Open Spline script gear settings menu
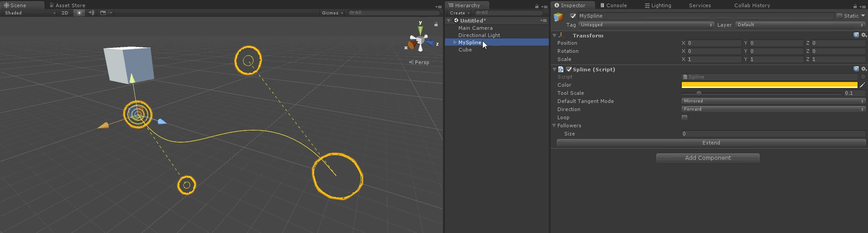The image size is (868, 233). pos(863,69)
